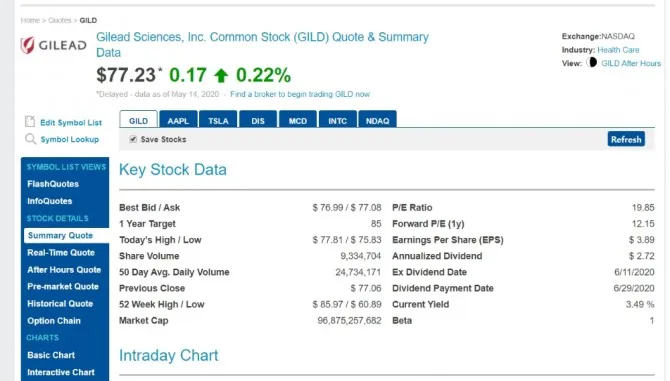Click the 50 Day Avg. Daily Volume value
This screenshot has width=670, height=381.
tap(358, 272)
